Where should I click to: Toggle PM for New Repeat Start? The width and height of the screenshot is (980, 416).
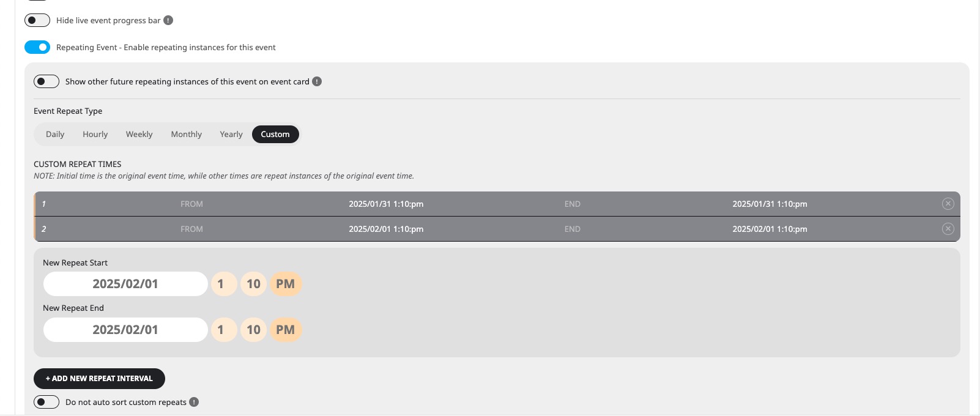pos(286,284)
